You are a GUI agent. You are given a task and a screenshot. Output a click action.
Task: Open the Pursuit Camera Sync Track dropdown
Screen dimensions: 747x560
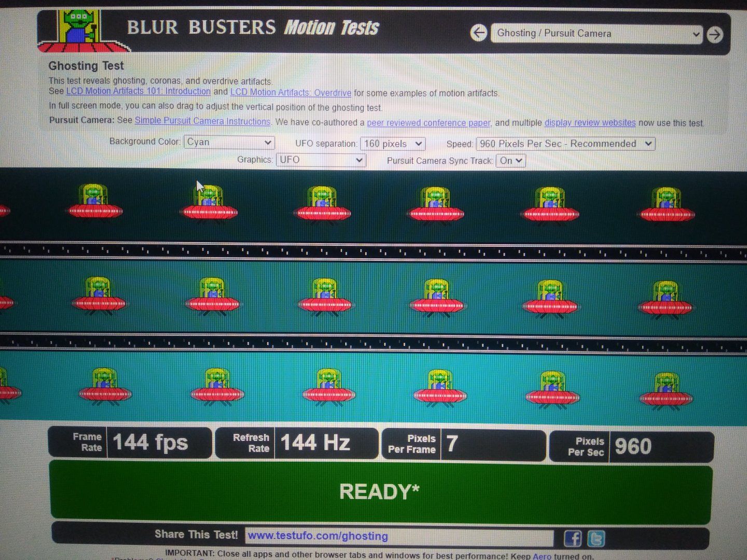[510, 161]
